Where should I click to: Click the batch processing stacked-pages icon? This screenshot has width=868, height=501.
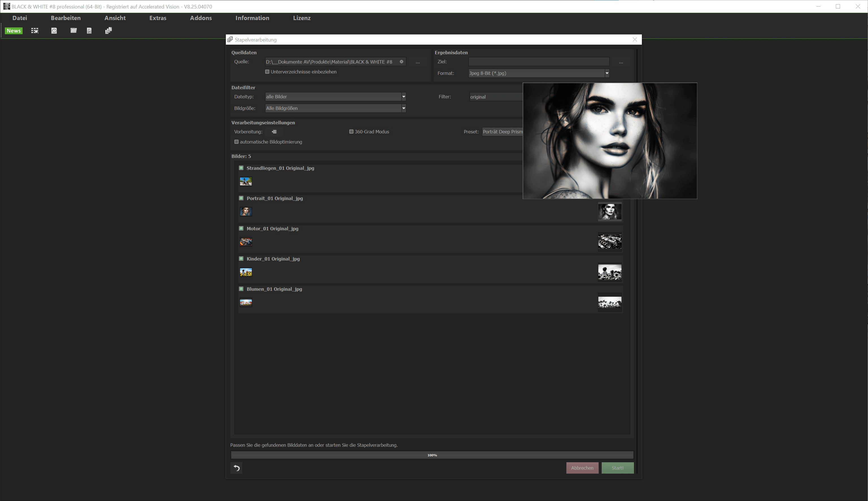click(108, 31)
